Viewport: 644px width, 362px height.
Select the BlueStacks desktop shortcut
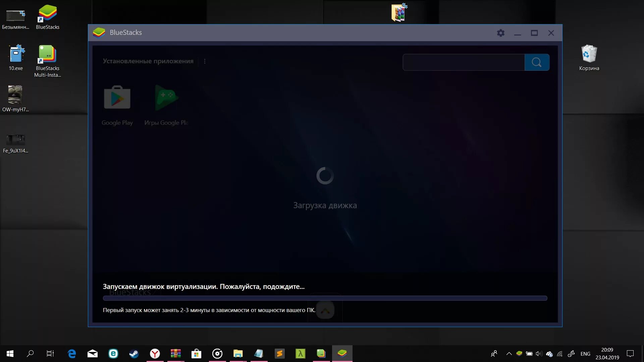pyautogui.click(x=48, y=14)
